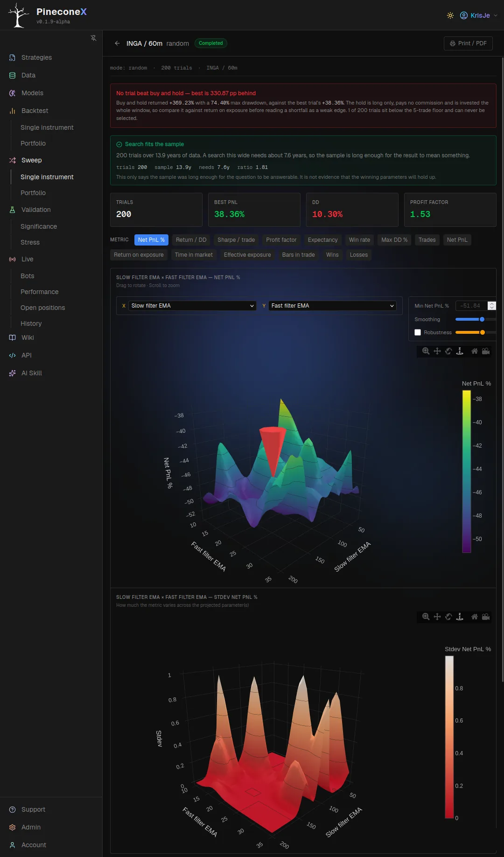Open the Support link in the sidebar
504x857 pixels.
[x=33, y=809]
